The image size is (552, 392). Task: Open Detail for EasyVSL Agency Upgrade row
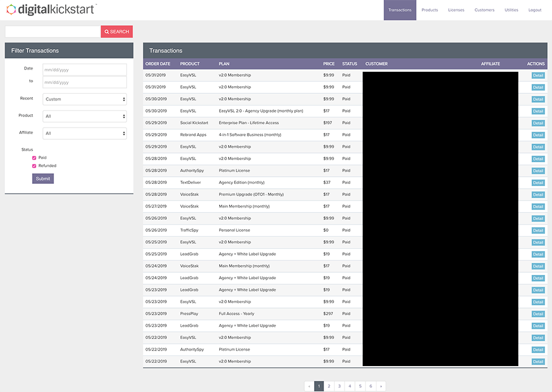[538, 111]
